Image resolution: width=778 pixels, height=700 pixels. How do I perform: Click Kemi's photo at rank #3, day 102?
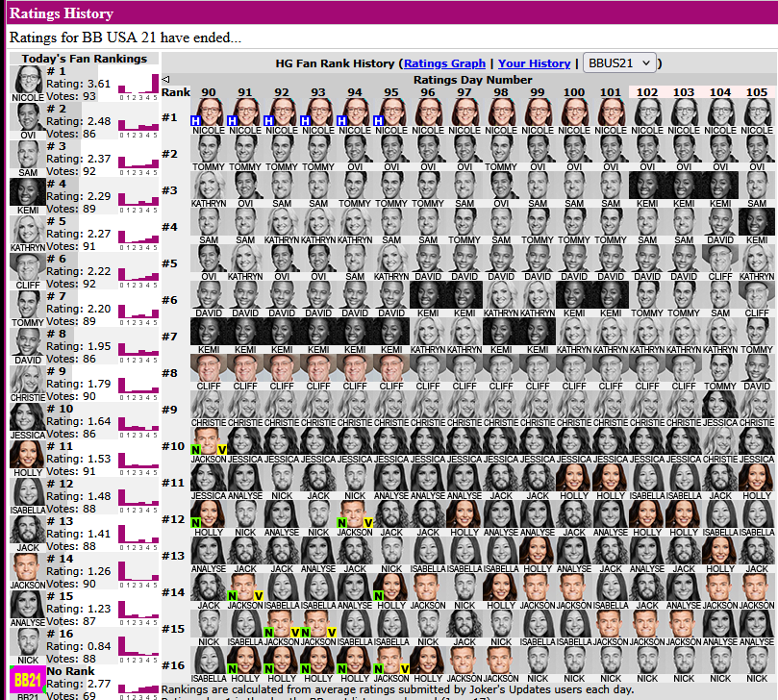pos(647,185)
